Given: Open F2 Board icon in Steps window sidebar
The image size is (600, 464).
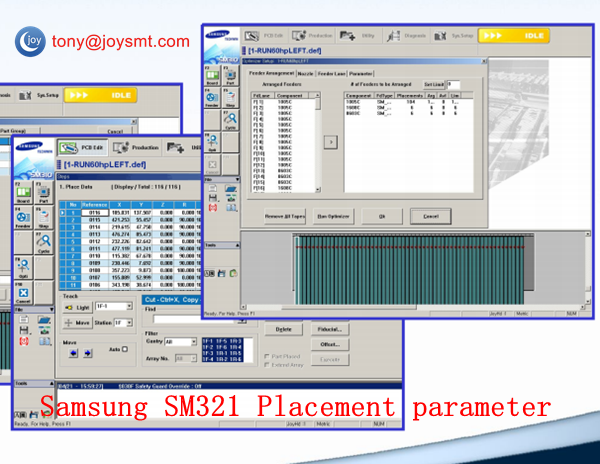Looking at the screenshot, I should pyautogui.click(x=23, y=193).
